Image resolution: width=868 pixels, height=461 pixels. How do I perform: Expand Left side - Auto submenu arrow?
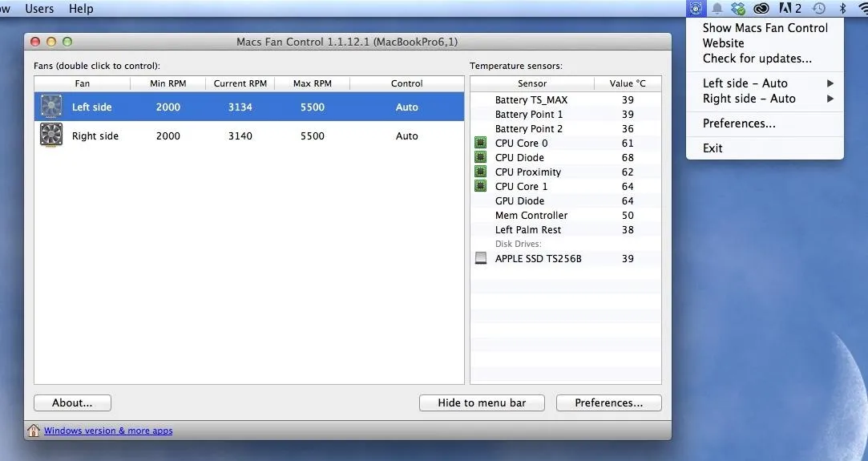coord(830,83)
